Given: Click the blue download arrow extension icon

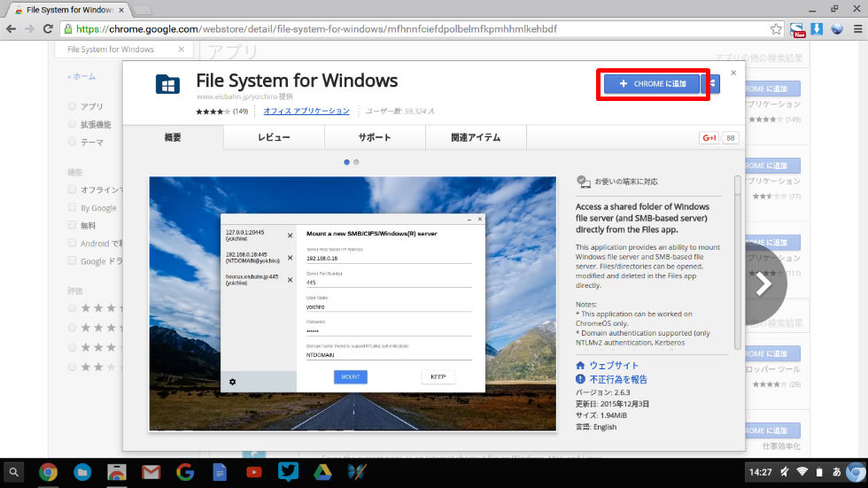Looking at the screenshot, I should click(817, 28).
